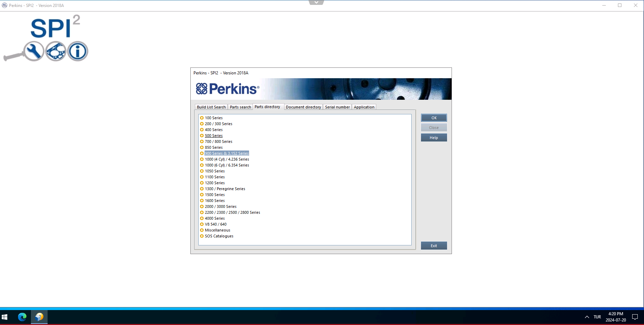Screen dimensions: 644x325
Task: Click the info icon in SPI2 logo
Action: pyautogui.click(x=78, y=51)
